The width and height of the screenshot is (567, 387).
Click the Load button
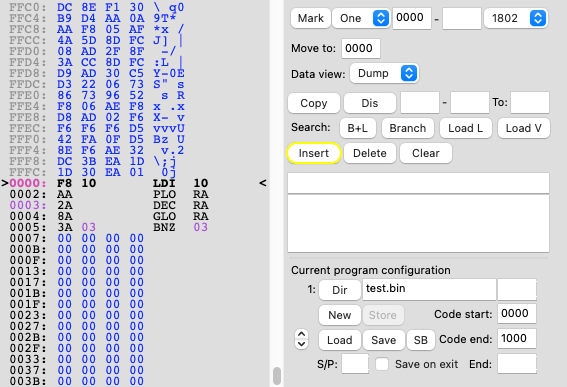(340, 340)
